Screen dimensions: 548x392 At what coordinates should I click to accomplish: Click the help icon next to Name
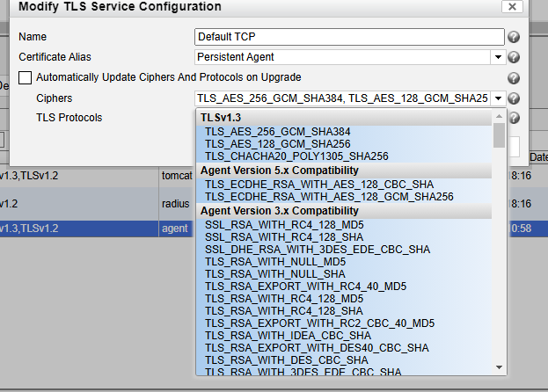click(514, 37)
